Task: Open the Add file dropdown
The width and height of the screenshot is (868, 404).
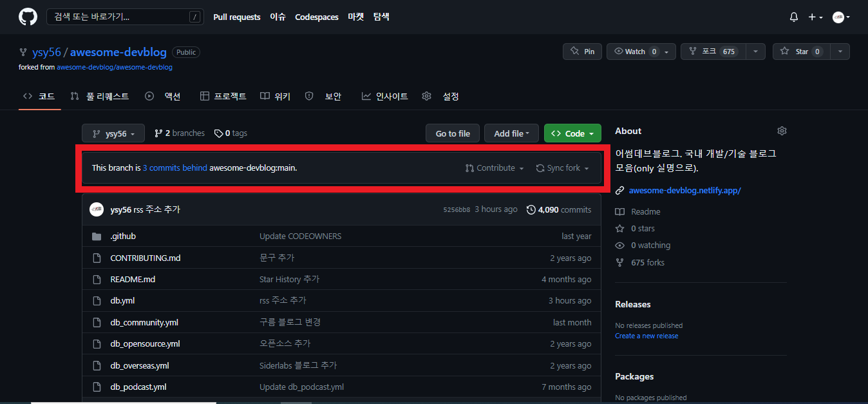Action: click(511, 133)
